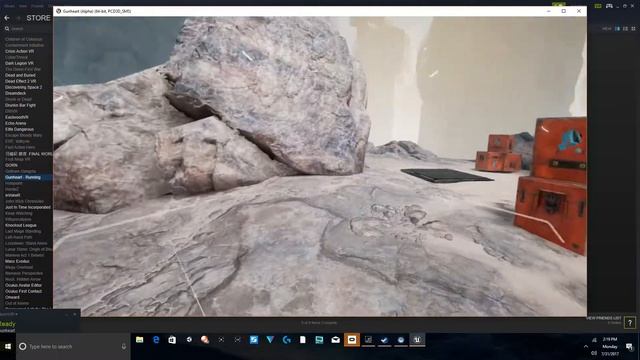Screen dimensions: 640x360
Task: Open the blue S-shaped taskbar app icon
Action: tap(254, 340)
